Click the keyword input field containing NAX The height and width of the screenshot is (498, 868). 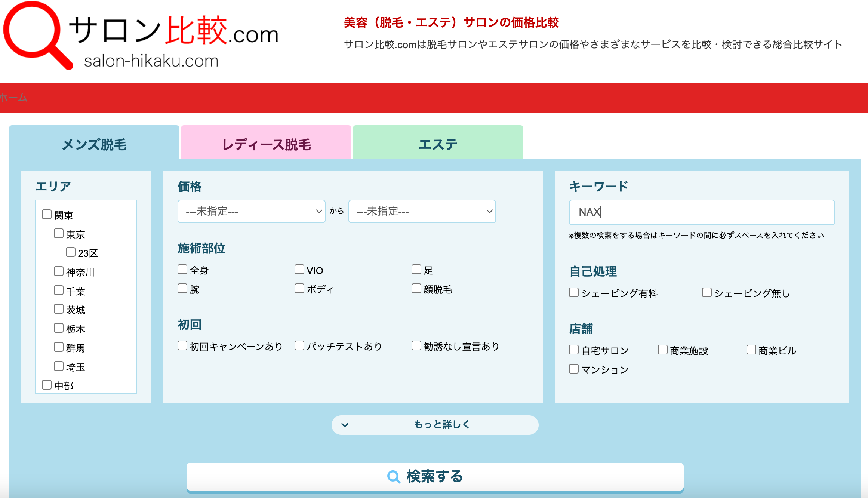(x=701, y=212)
